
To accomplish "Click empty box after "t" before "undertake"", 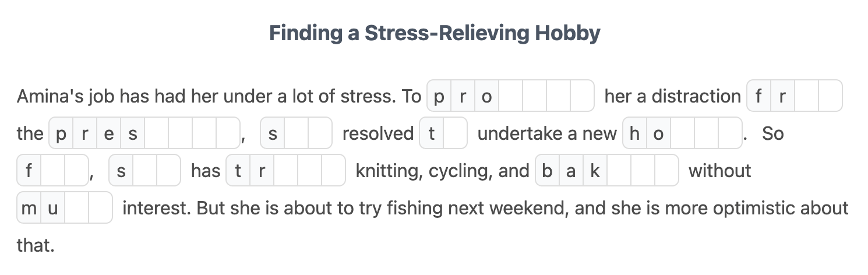I will pos(456,133).
